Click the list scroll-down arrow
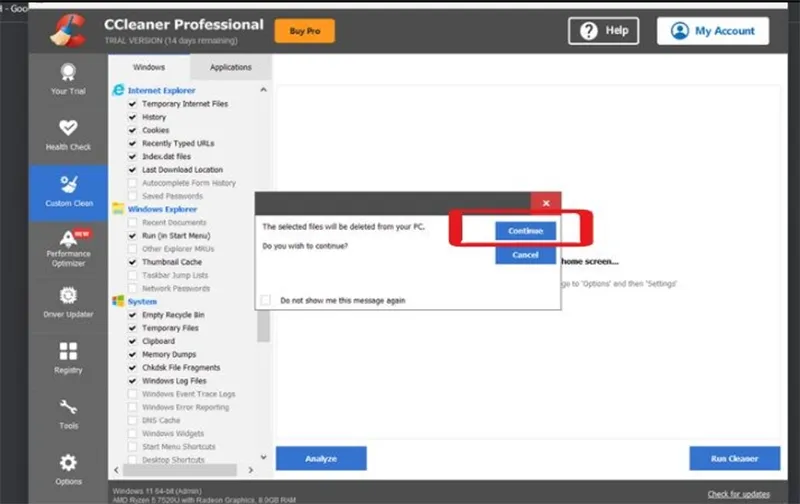This screenshot has height=504, width=800. pos(263,457)
